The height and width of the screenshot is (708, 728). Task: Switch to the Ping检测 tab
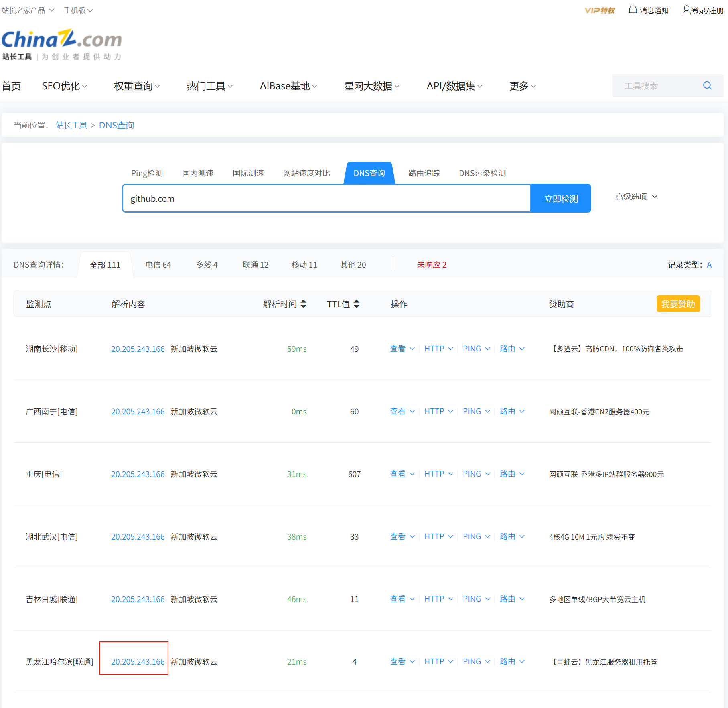[147, 173]
